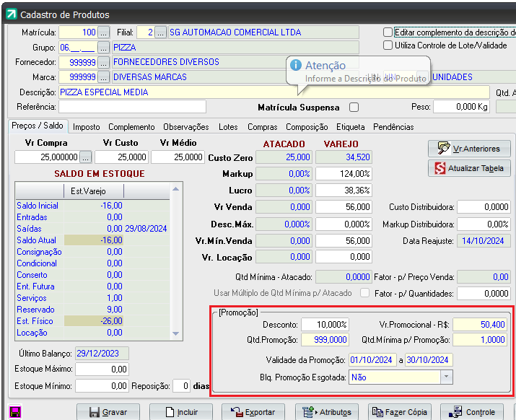Click the Descrição field PIZZA ESPECIAL MEDIA
Screen dimensions: 516x420
tap(274, 92)
